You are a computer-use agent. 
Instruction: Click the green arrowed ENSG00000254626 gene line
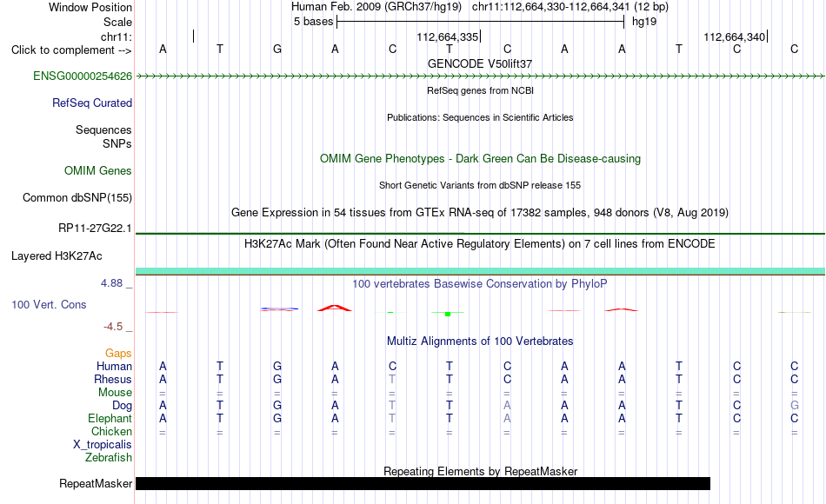tap(480, 76)
